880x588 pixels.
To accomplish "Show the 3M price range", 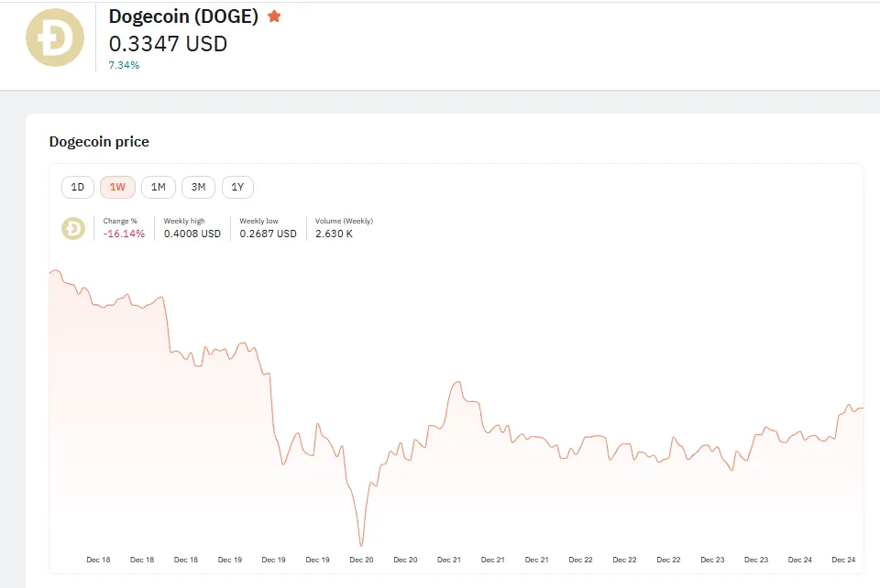I will (198, 187).
